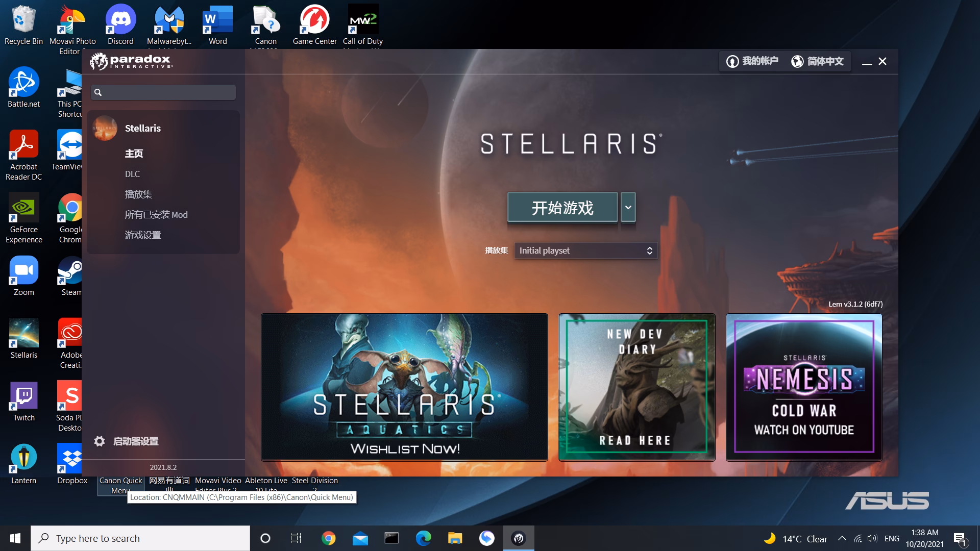The image size is (980, 551).
Task: Open the Stellaris game avatar icon
Action: click(105, 128)
